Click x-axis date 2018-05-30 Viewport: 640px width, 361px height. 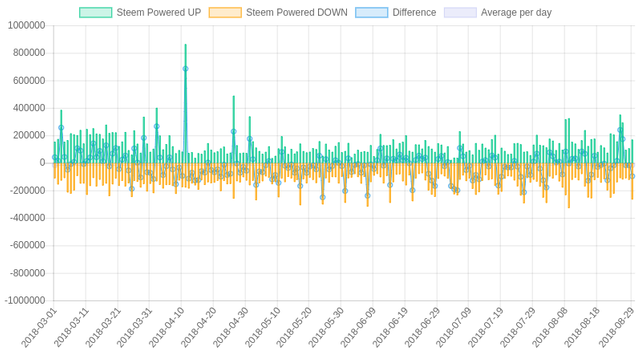coord(326,328)
